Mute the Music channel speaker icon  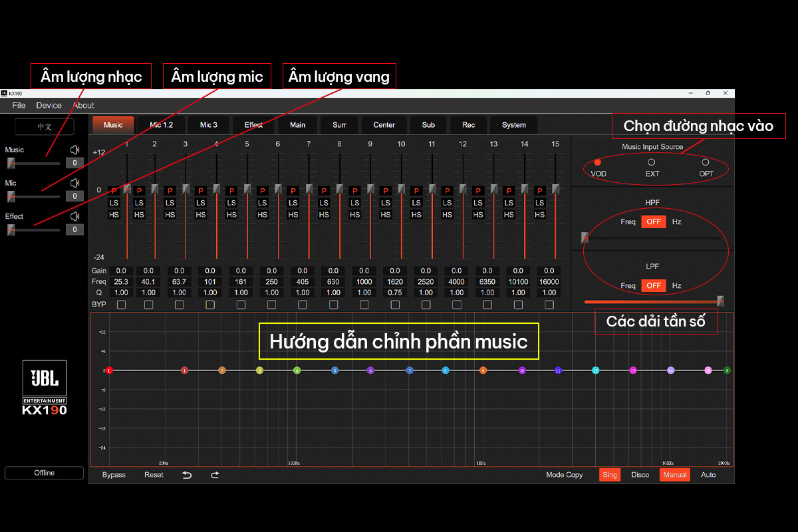[74, 150]
